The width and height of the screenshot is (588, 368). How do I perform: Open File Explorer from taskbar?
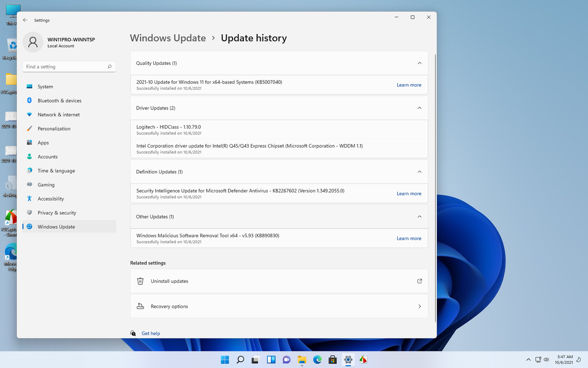click(x=302, y=360)
